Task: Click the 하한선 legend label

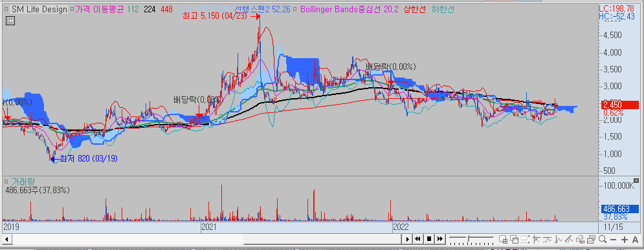Action: click(443, 9)
